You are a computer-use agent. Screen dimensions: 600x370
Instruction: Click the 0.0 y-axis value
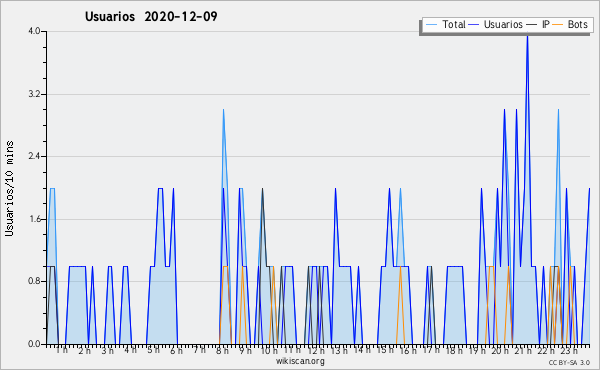click(x=34, y=344)
